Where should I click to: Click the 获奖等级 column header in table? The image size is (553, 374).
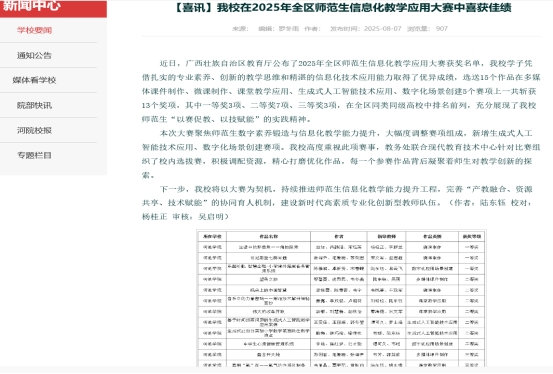click(x=472, y=236)
